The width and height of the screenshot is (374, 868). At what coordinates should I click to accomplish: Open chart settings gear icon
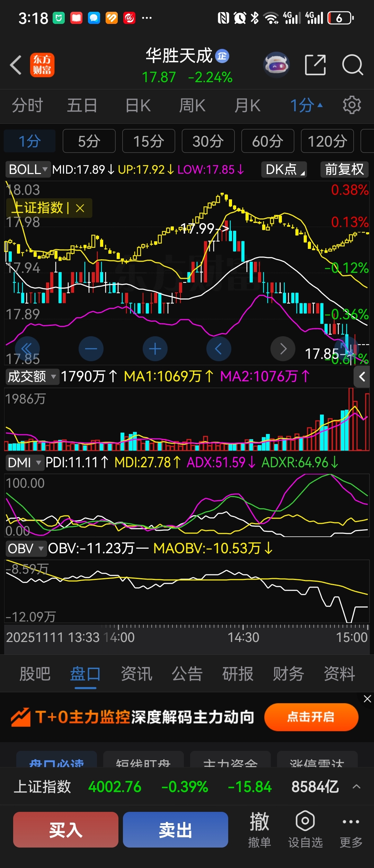[352, 105]
